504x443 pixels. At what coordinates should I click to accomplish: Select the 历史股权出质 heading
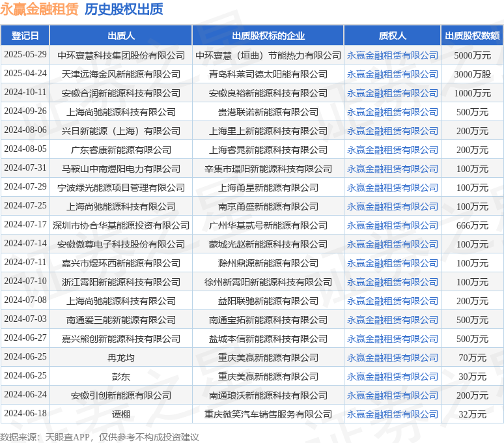tap(124, 9)
